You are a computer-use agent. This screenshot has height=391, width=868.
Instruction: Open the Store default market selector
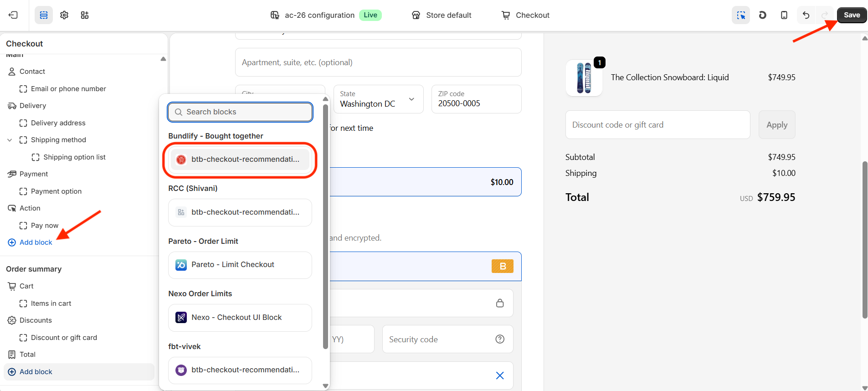coord(442,15)
